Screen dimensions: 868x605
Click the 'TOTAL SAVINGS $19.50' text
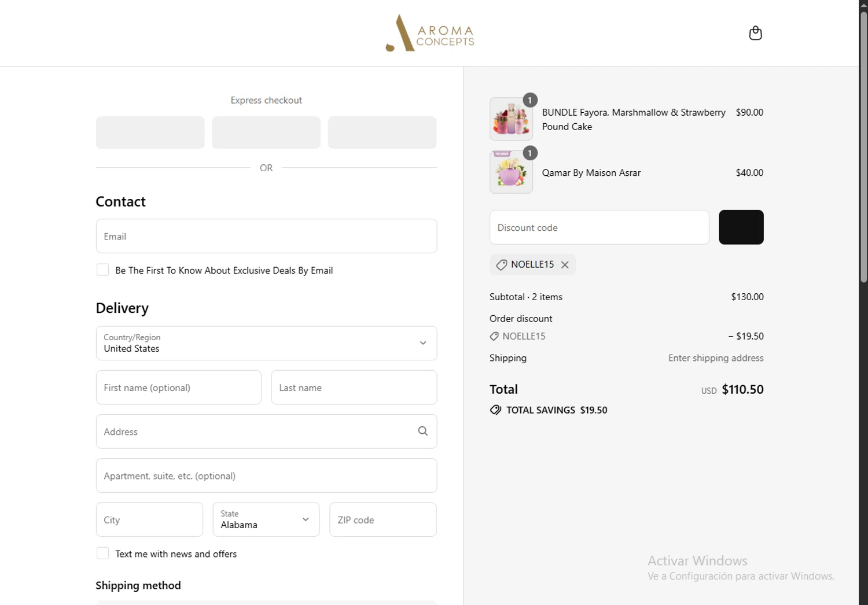click(x=557, y=410)
